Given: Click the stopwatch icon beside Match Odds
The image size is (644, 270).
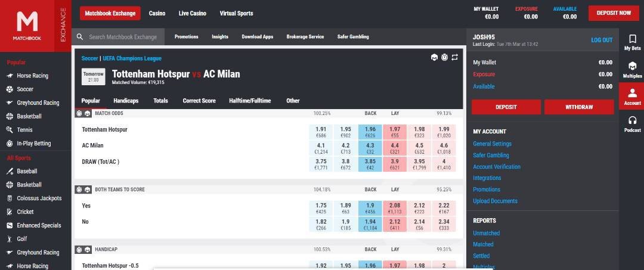Looking at the screenshot, I should point(79,113).
